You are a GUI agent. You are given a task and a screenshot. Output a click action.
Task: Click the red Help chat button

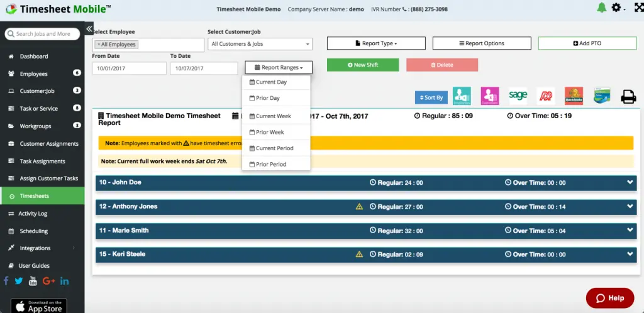610,298
